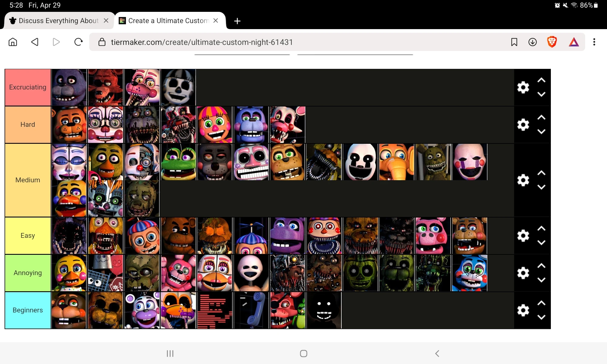This screenshot has width=607, height=364.
Task: Click the site security padlock icon
Action: click(102, 42)
